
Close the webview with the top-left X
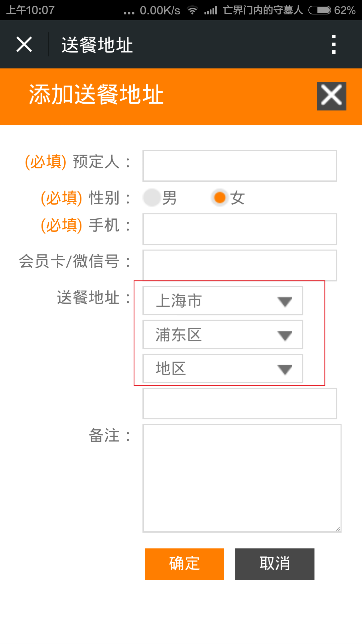click(x=24, y=44)
